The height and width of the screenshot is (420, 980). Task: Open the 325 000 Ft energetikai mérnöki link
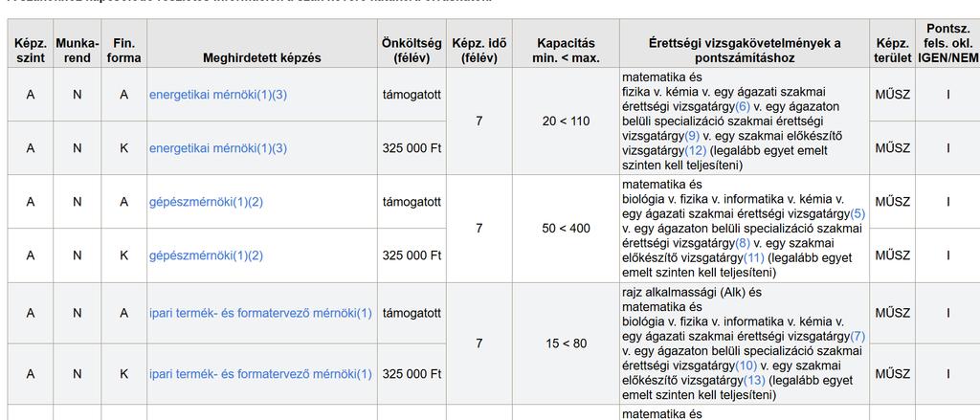pos(217,148)
